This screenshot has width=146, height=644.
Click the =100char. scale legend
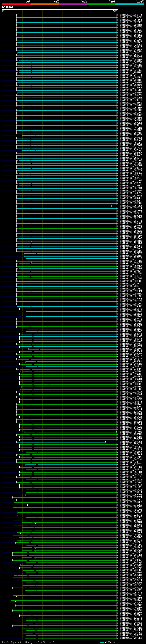(x=109, y=642)
